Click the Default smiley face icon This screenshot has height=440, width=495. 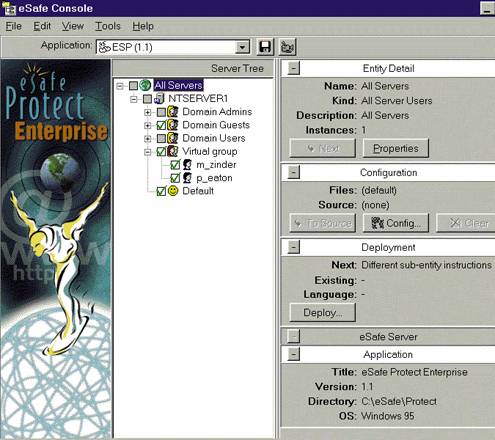[x=173, y=191]
